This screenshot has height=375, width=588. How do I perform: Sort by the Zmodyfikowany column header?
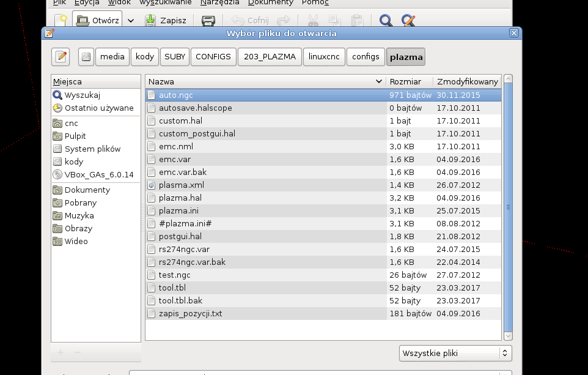(x=467, y=81)
